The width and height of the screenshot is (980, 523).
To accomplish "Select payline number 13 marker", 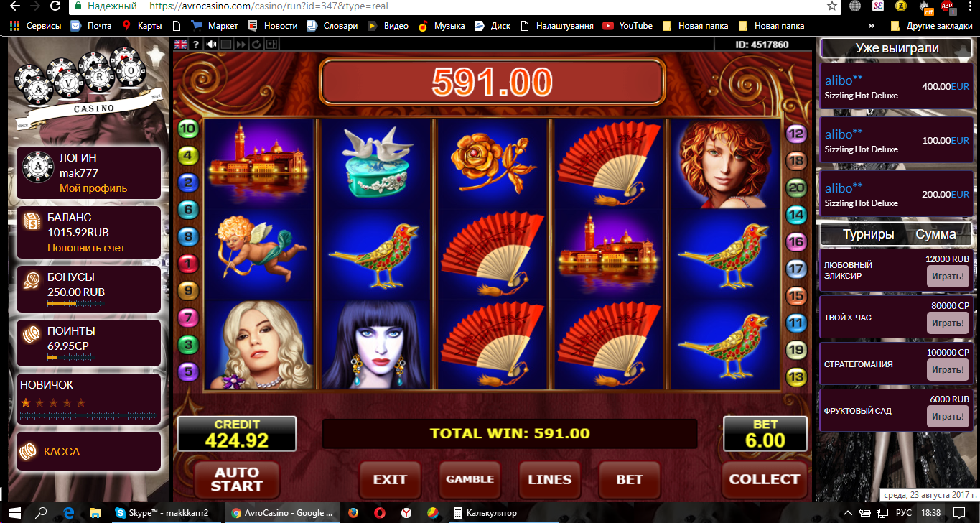I will coord(796,375).
